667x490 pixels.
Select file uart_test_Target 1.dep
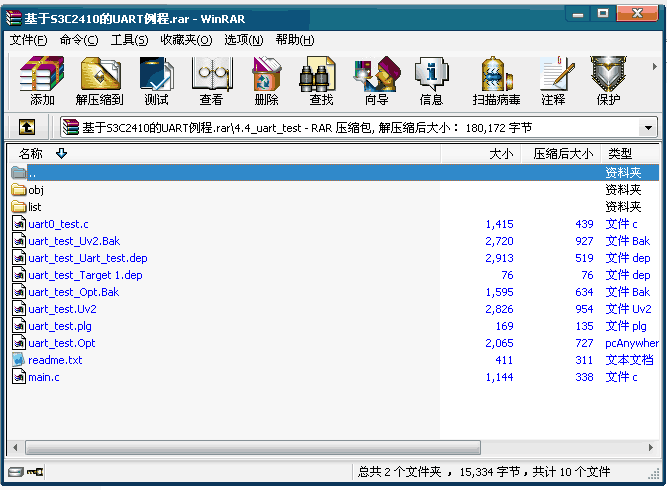[x=85, y=275]
